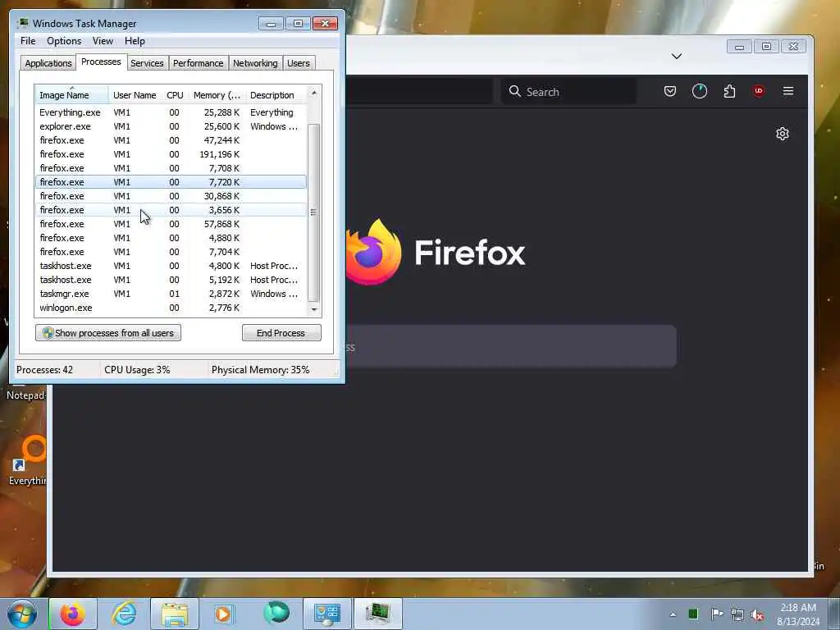Image resolution: width=840 pixels, height=630 pixels.
Task: Open the Help menu in Task Manager
Action: [135, 41]
